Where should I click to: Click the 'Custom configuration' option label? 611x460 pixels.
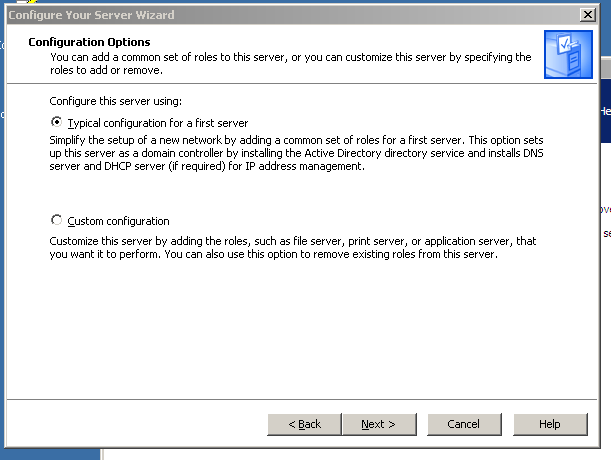[118, 221]
